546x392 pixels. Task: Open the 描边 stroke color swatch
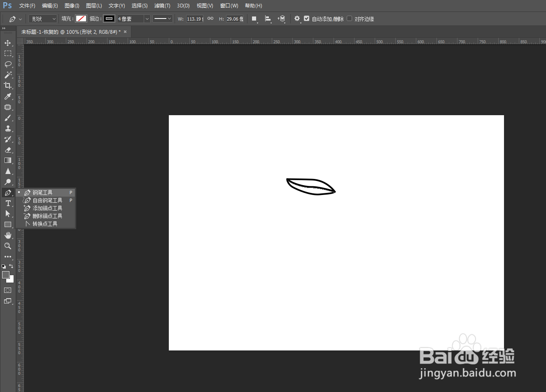click(x=109, y=19)
